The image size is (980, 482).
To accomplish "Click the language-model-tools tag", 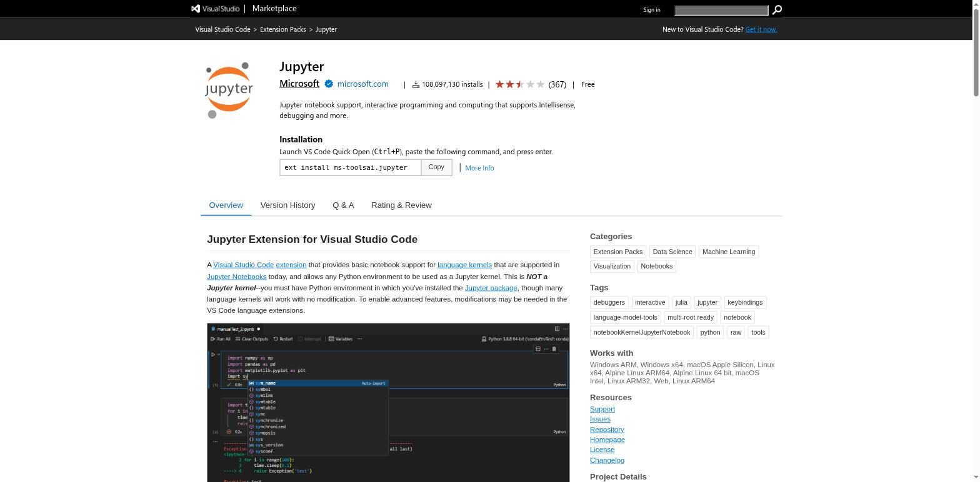I will coord(625,317).
